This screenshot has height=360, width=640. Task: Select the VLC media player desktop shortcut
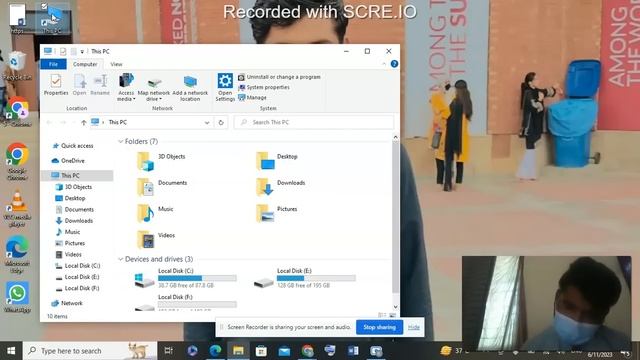[x=17, y=209]
